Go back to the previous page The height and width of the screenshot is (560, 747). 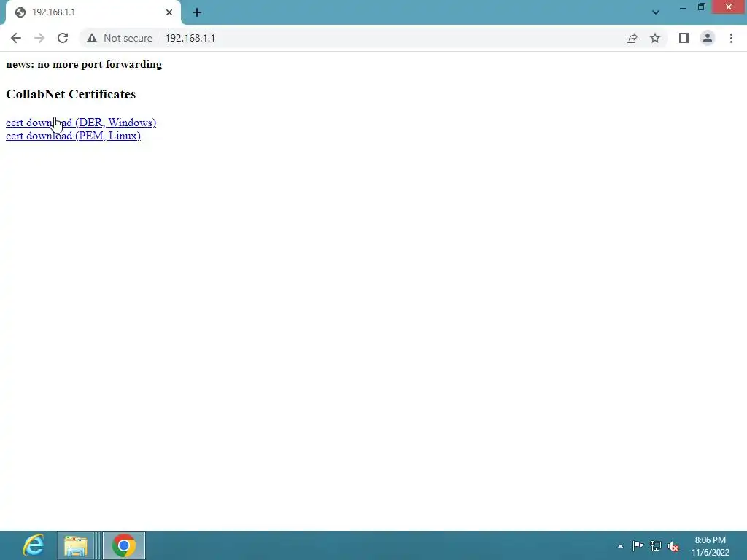click(16, 38)
